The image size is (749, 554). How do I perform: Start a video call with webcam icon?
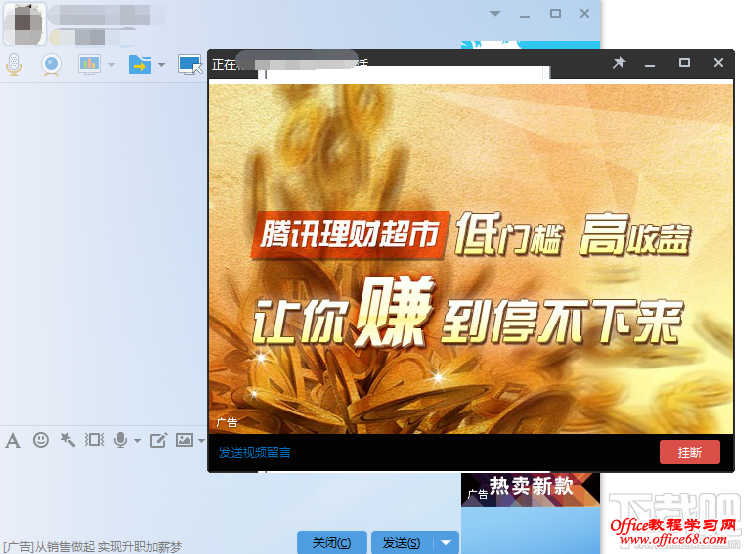51,64
